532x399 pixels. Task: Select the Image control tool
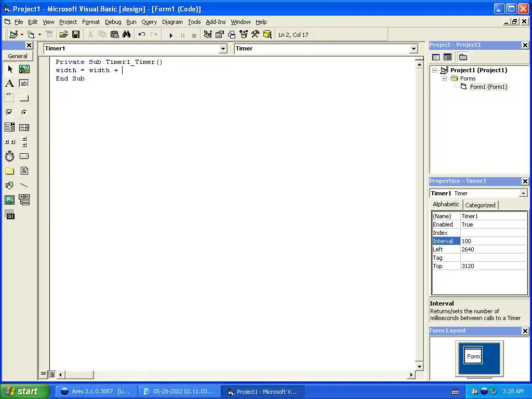coord(10,200)
